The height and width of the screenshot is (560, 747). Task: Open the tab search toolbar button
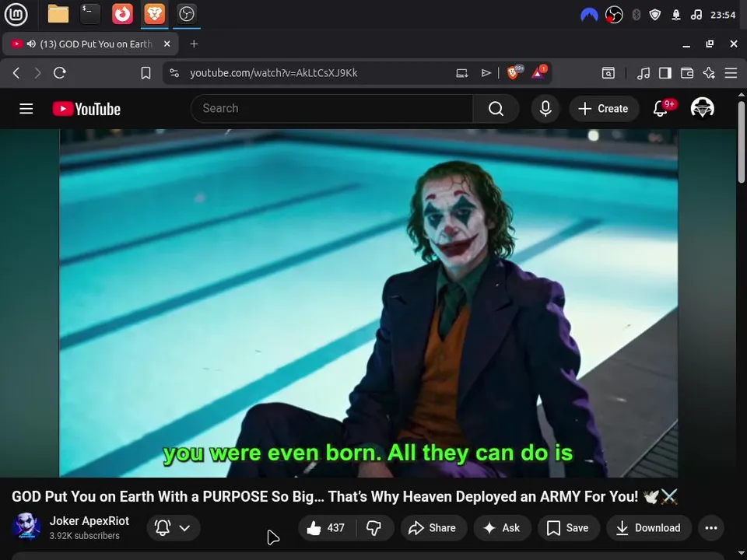coord(608,73)
